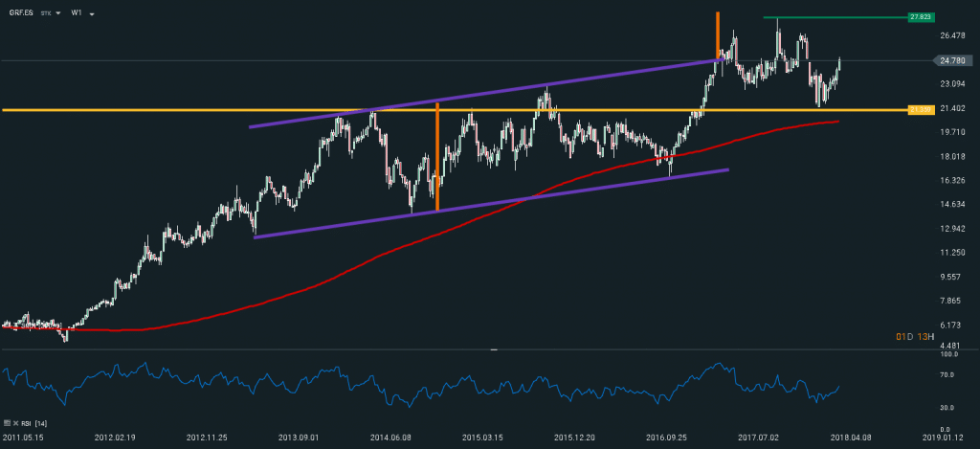980x449 pixels.
Task: Select the orange vertical line near 2017
Action: (717, 34)
